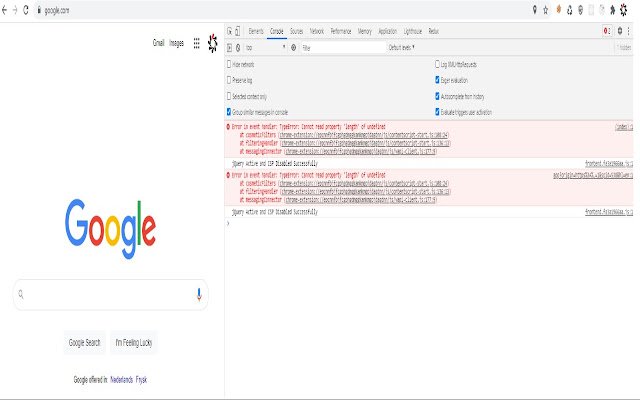Open the Memory tab
The height and width of the screenshot is (400, 640).
(x=365, y=31)
